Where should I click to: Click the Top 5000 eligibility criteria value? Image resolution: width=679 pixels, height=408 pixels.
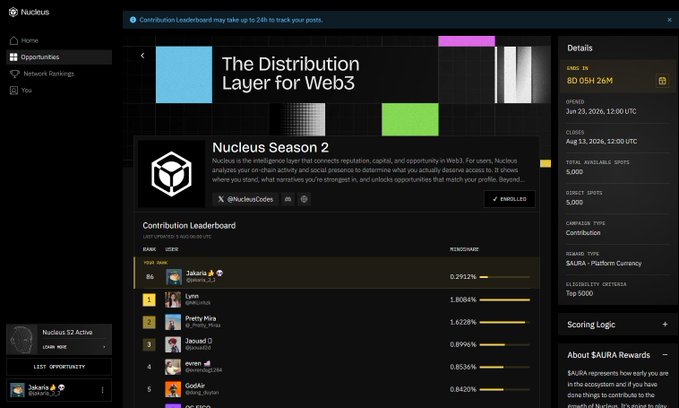(579, 294)
